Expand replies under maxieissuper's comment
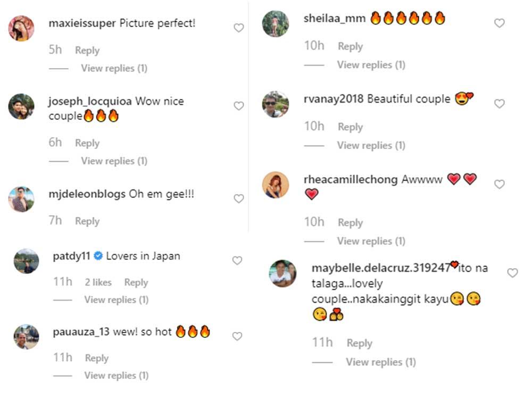The width and height of the screenshot is (532, 399). click(114, 68)
